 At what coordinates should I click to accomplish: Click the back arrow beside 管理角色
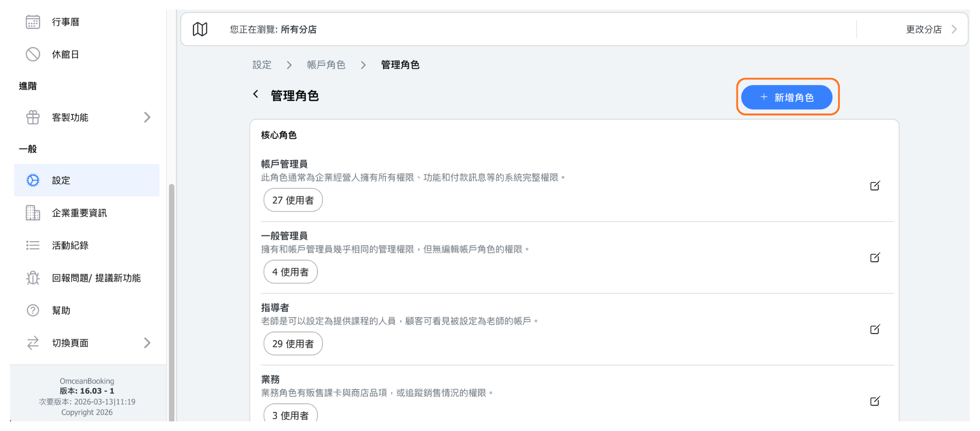(256, 94)
